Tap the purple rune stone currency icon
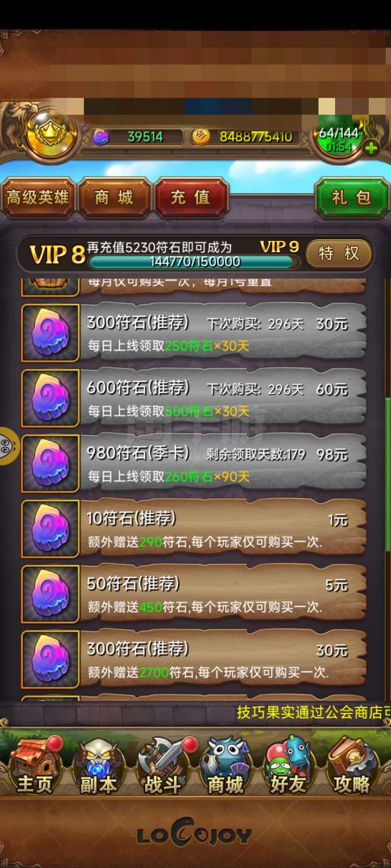The width and height of the screenshot is (391, 868). click(x=100, y=137)
